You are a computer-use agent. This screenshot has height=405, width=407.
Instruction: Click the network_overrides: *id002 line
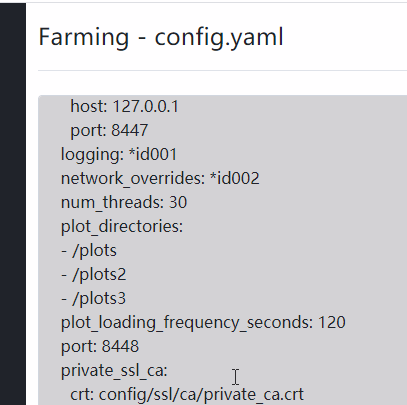160,178
